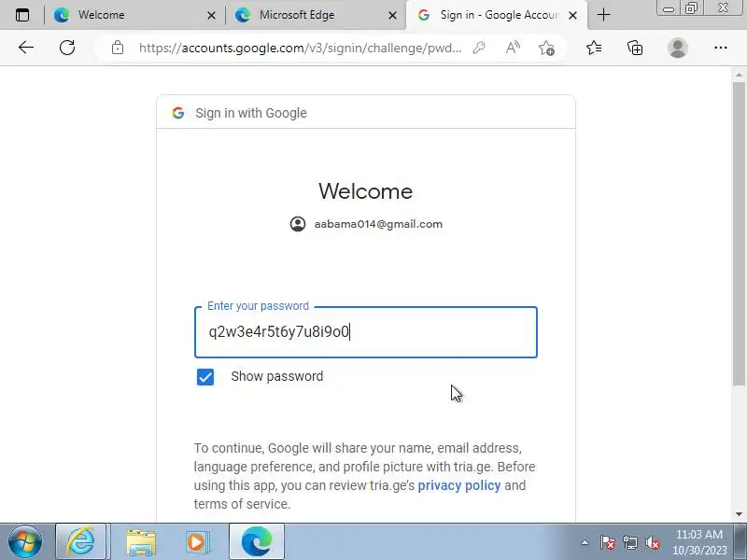Open the network tray icon
This screenshot has width=747, height=560.
point(629,542)
